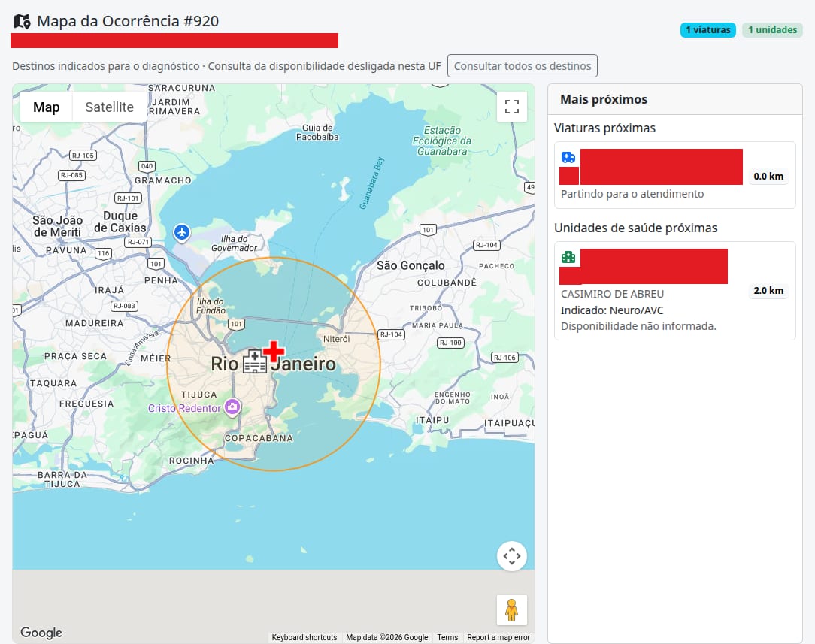Click the São João de Meriti label

coord(58,226)
